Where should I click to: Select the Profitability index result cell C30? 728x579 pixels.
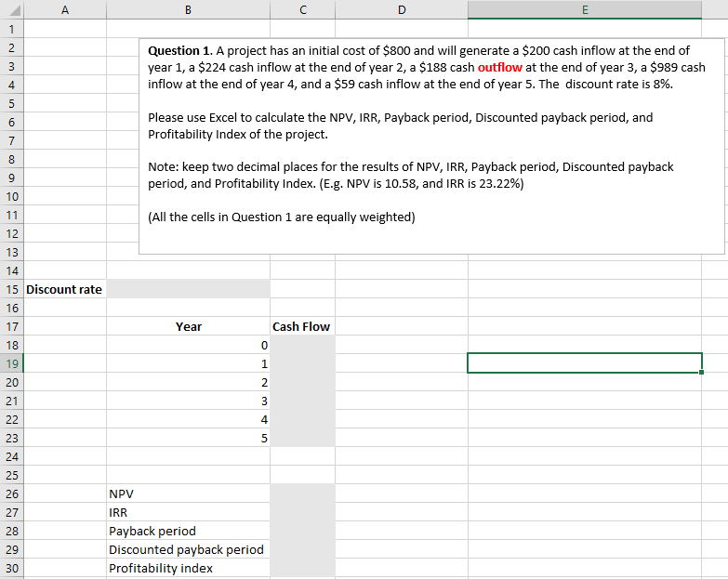pyautogui.click(x=303, y=568)
